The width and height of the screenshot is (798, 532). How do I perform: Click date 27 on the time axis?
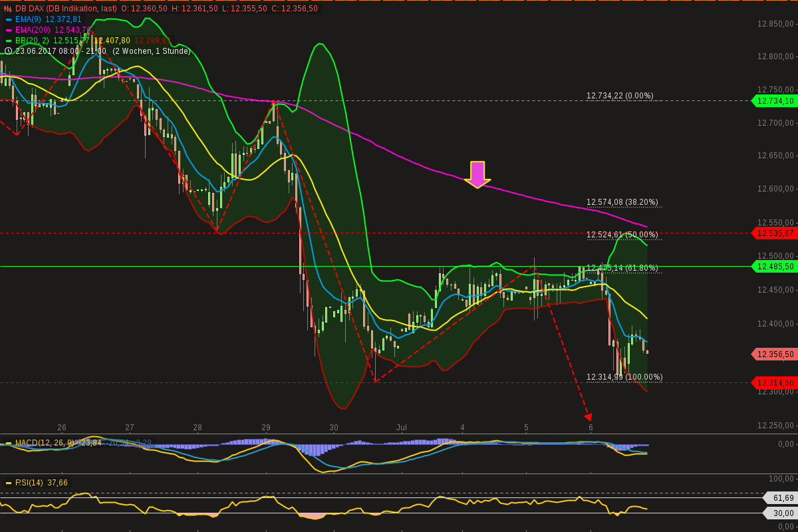click(130, 428)
